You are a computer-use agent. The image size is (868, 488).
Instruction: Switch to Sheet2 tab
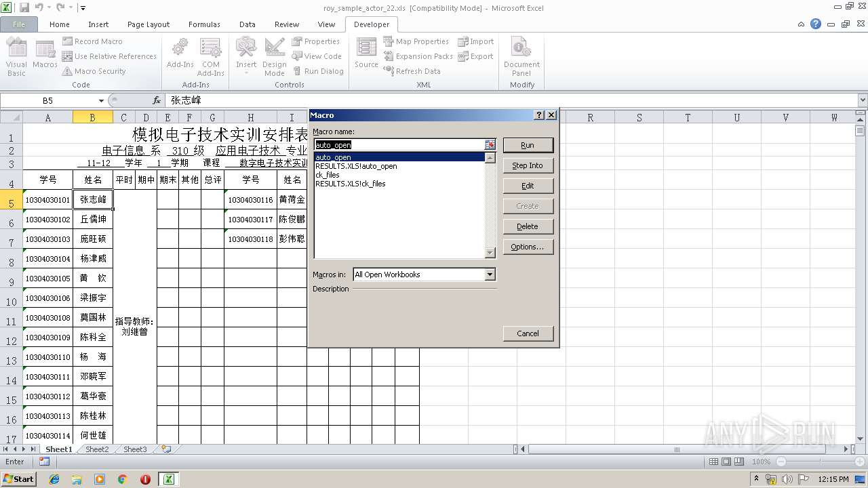[x=96, y=449]
